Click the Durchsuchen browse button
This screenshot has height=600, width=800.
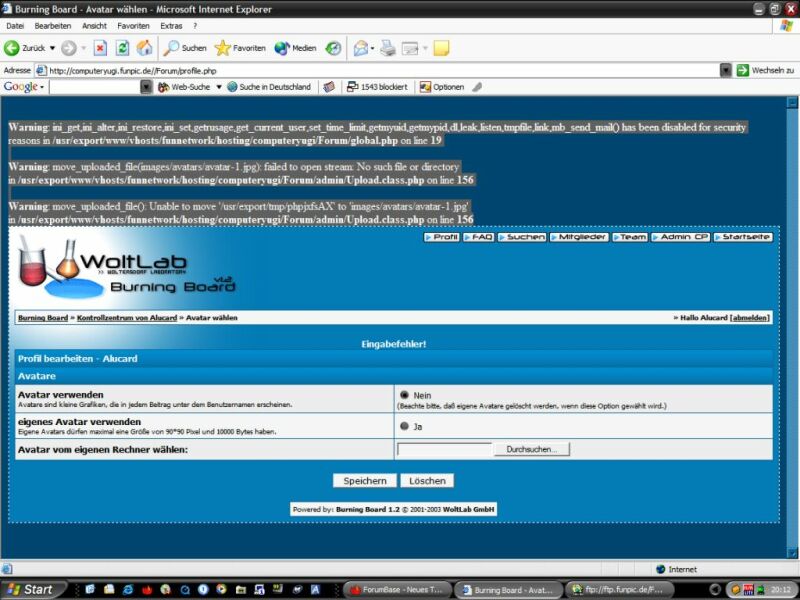pyautogui.click(x=531, y=449)
